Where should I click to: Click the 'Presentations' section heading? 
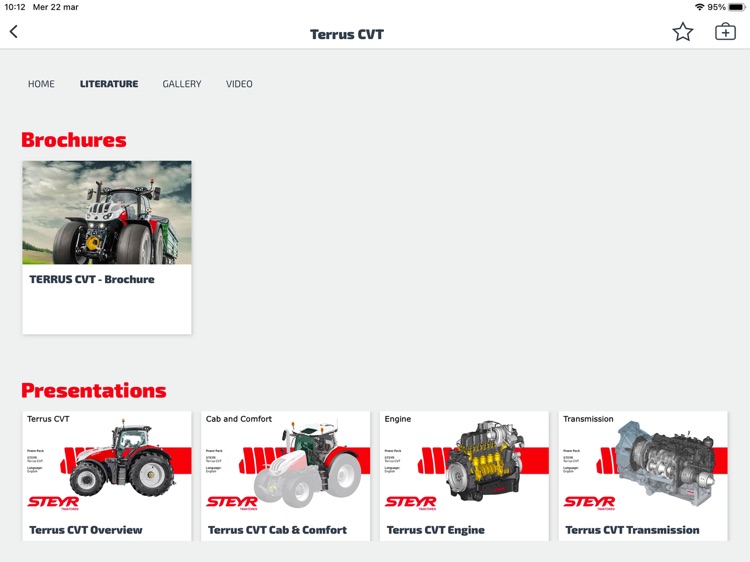(x=94, y=391)
